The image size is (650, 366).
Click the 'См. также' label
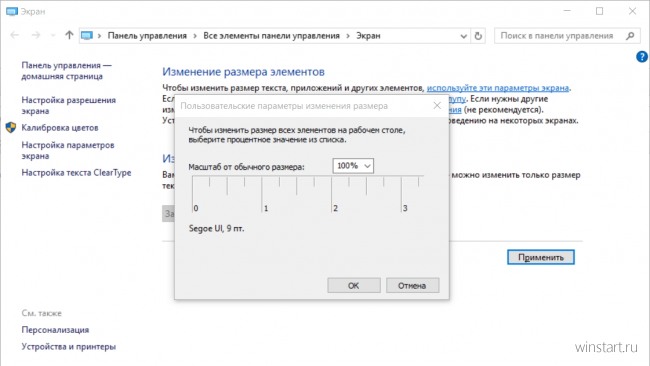pyautogui.click(x=41, y=313)
